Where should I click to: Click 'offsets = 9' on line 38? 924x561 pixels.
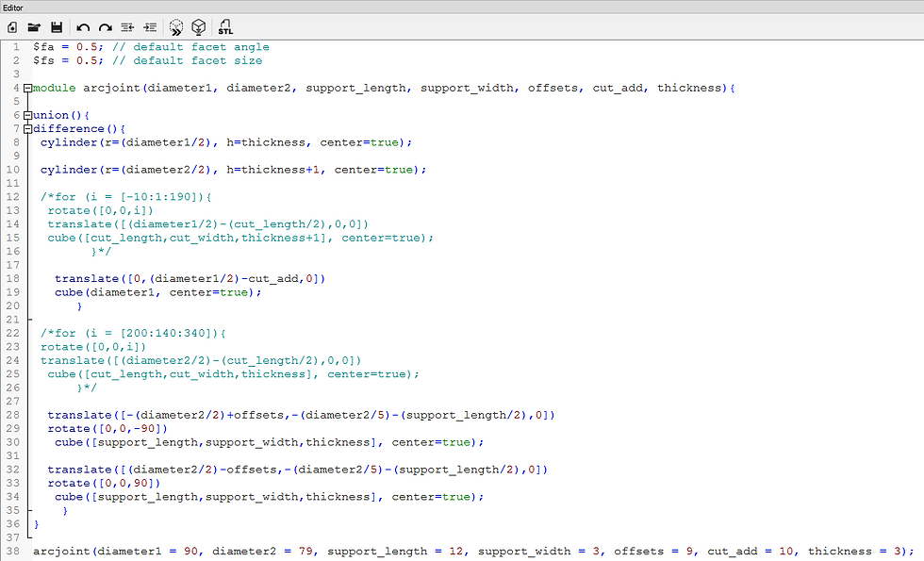click(x=653, y=552)
